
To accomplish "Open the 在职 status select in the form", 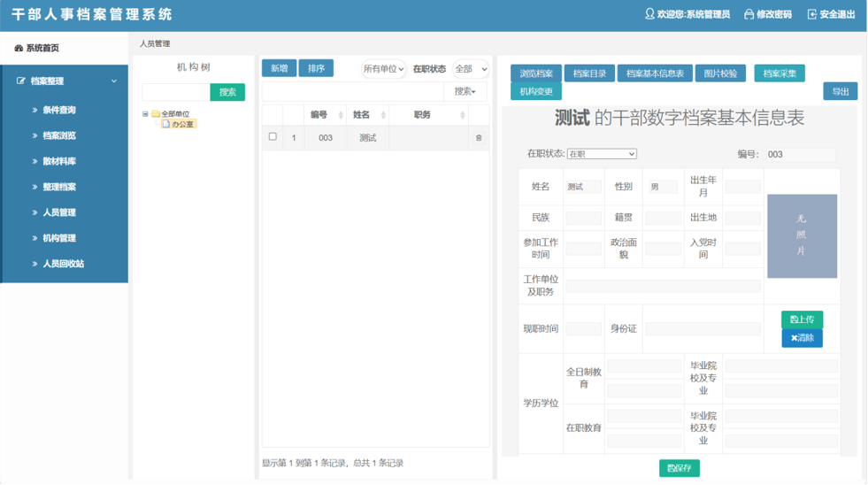I will 602,154.
